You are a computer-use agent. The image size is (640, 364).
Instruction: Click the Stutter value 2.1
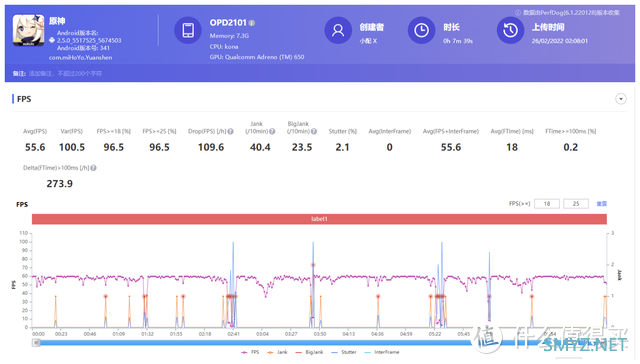point(342,147)
